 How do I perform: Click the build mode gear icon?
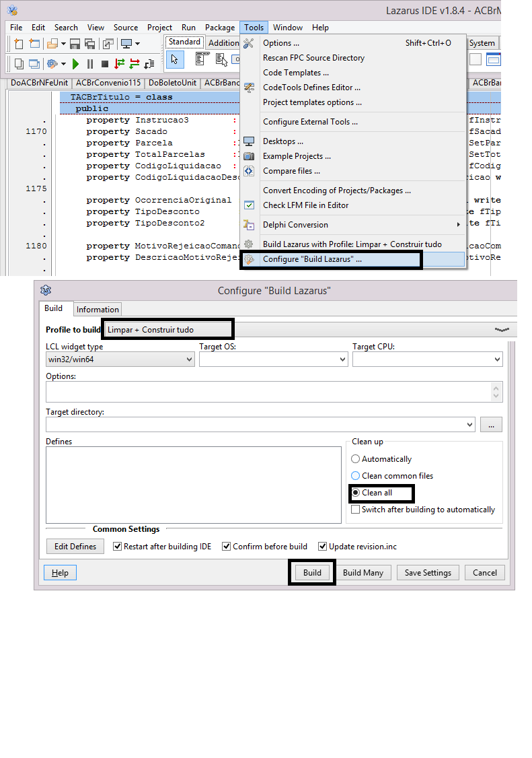pos(52,63)
